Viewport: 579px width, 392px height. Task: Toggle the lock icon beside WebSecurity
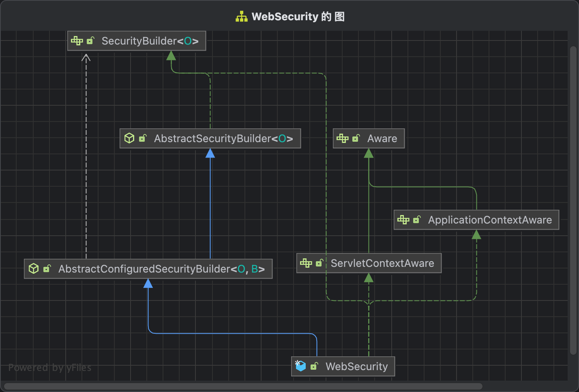pyautogui.click(x=314, y=366)
